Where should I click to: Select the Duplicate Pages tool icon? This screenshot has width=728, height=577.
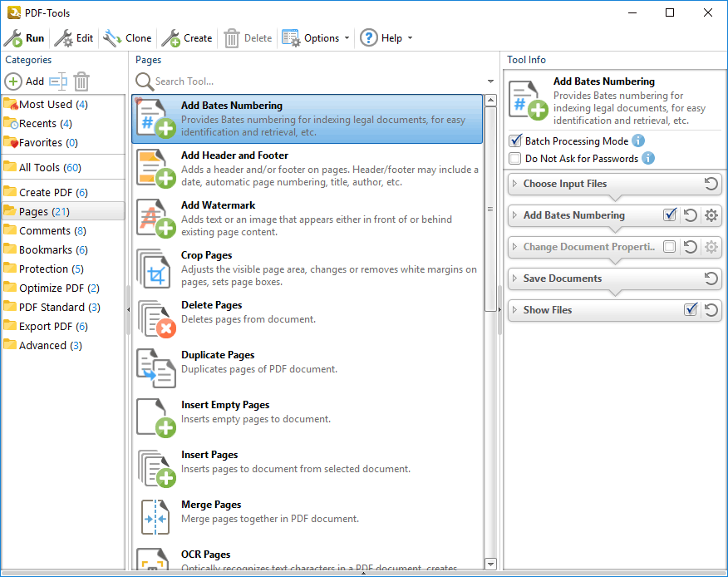(154, 366)
